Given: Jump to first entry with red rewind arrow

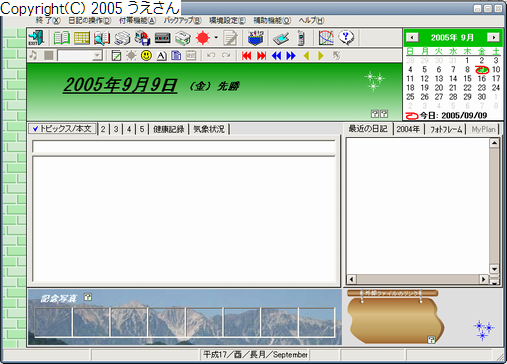Looking at the screenshot, I should pyautogui.click(x=247, y=56).
